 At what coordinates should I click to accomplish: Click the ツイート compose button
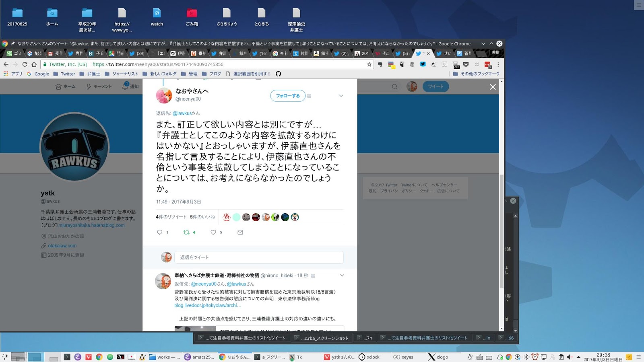[x=436, y=86]
